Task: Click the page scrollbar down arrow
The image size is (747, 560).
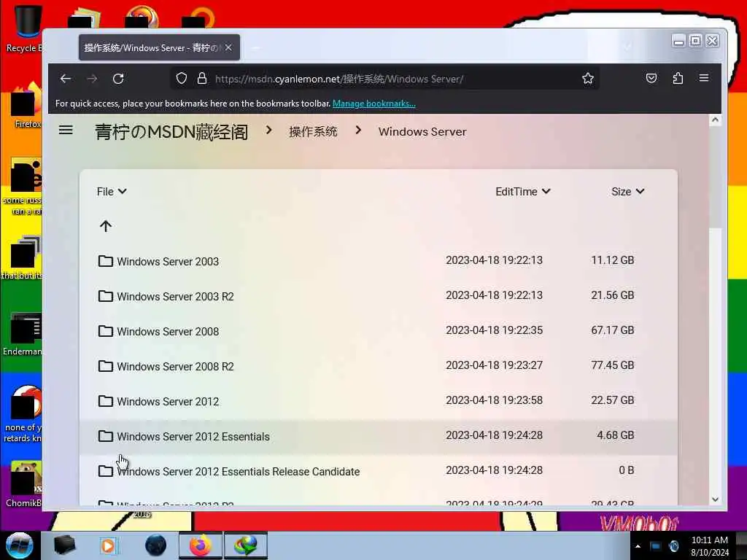Action: point(715,499)
